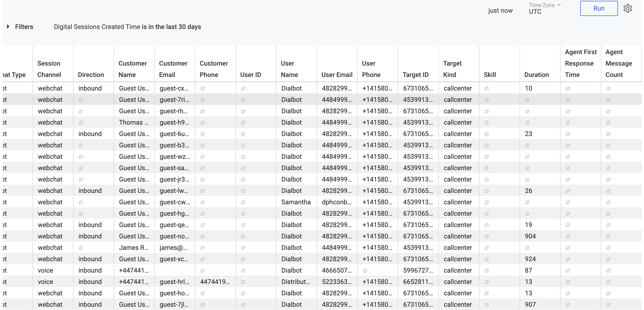Sort by Direction column header

tap(91, 75)
